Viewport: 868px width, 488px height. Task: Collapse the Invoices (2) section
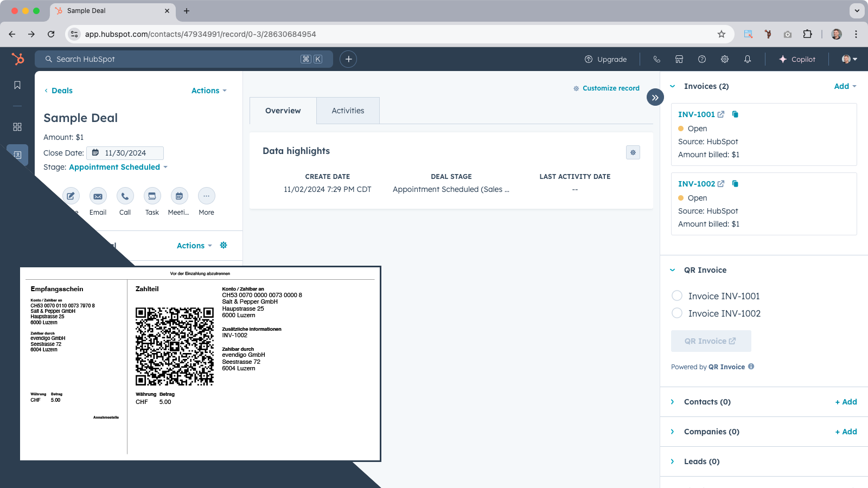click(673, 86)
